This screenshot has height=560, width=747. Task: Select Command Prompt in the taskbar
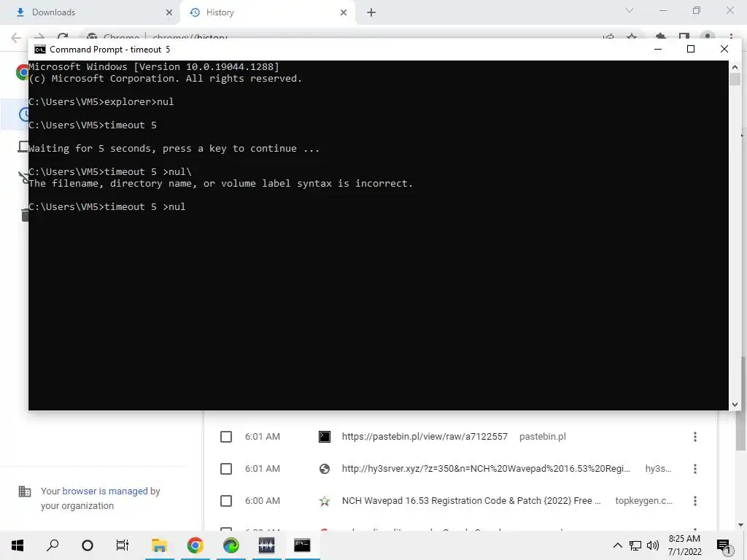302,545
